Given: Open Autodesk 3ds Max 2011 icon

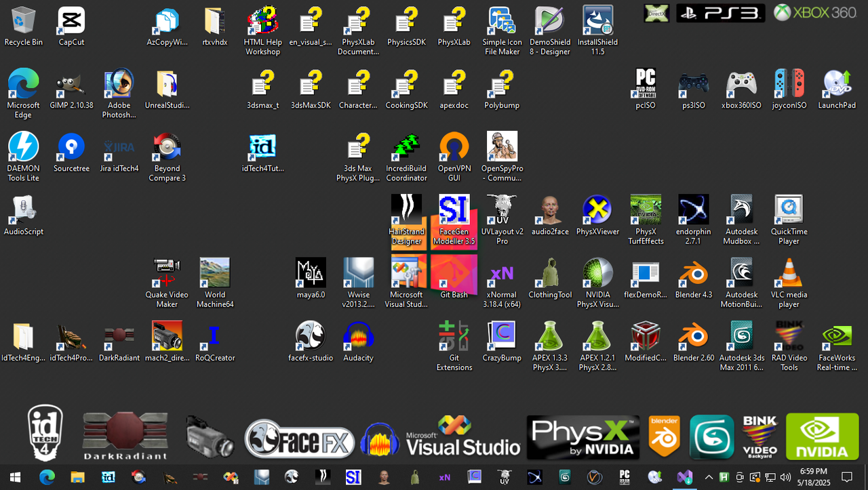Looking at the screenshot, I should point(741,346).
